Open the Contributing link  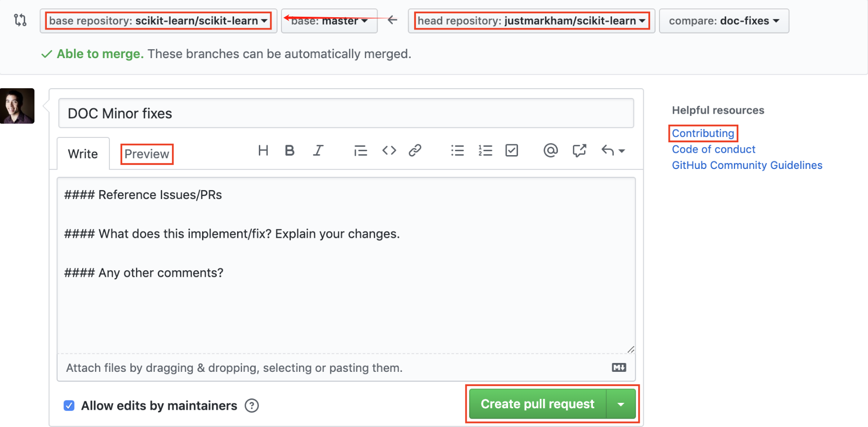click(x=703, y=133)
